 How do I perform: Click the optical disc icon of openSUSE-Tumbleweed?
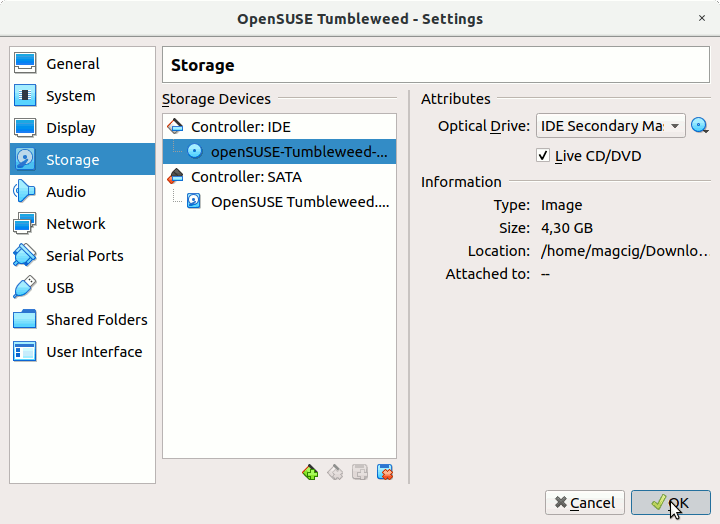[195, 151]
